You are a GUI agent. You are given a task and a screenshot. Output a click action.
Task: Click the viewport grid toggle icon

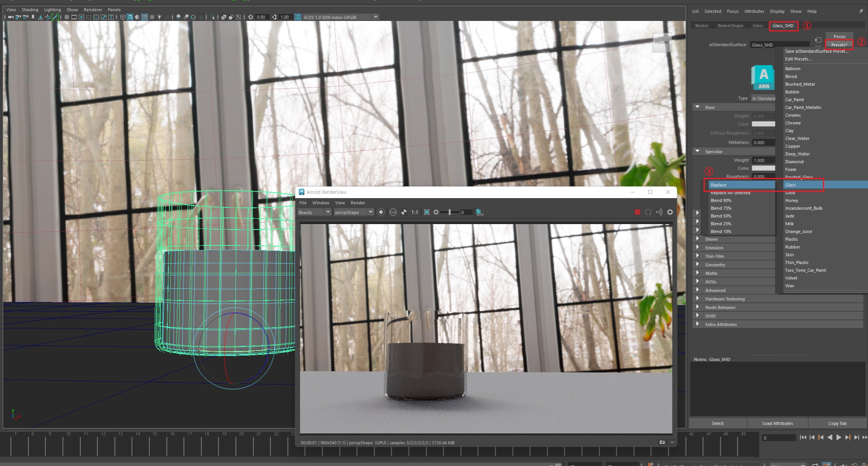[67, 17]
